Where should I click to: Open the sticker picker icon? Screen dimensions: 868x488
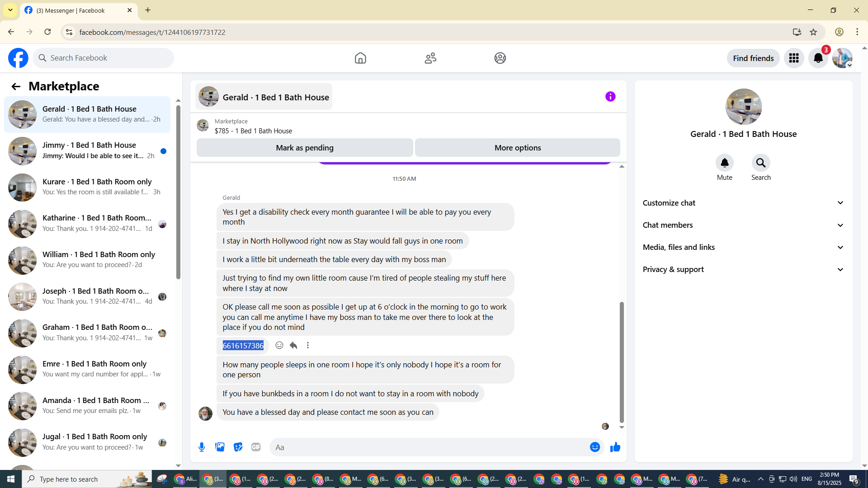(238, 447)
